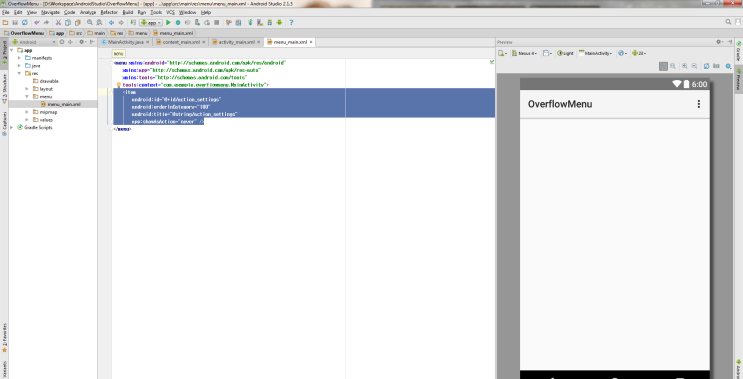Open the locale globe dropdown
This screenshot has height=379, width=743.
coord(623,53)
